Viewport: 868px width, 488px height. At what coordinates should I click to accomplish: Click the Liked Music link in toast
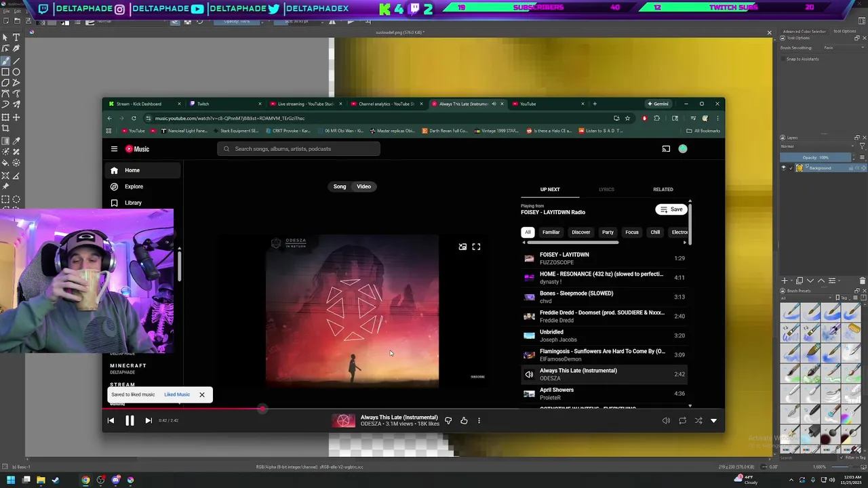[x=177, y=394]
